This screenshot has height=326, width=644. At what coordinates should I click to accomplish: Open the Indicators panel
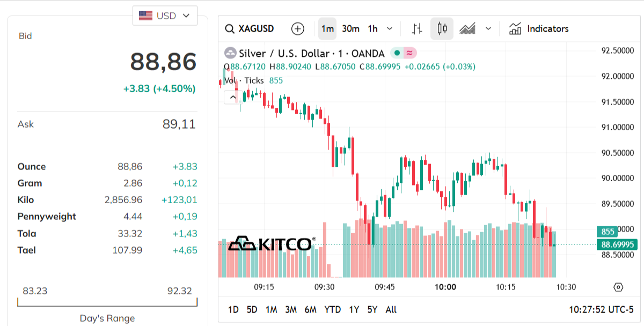pos(539,28)
